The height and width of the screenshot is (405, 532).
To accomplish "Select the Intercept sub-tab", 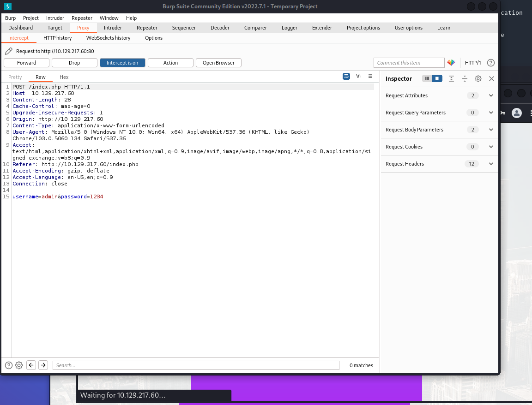I will point(18,38).
